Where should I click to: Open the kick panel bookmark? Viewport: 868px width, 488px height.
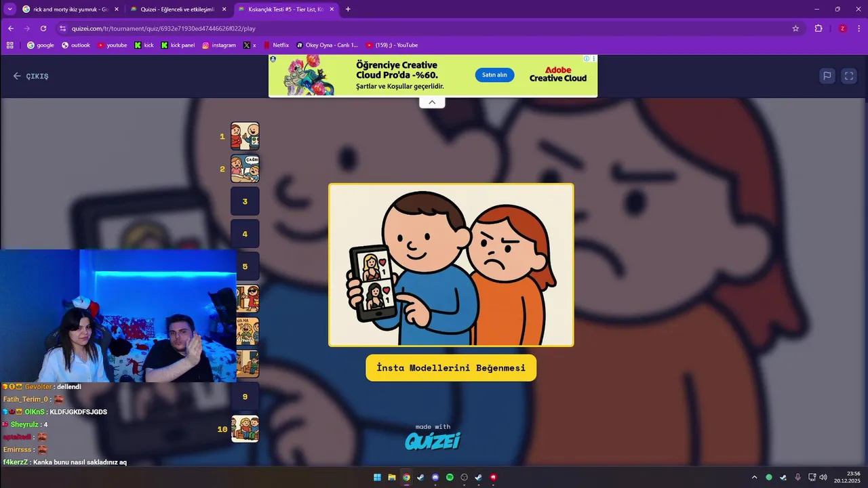(178, 45)
